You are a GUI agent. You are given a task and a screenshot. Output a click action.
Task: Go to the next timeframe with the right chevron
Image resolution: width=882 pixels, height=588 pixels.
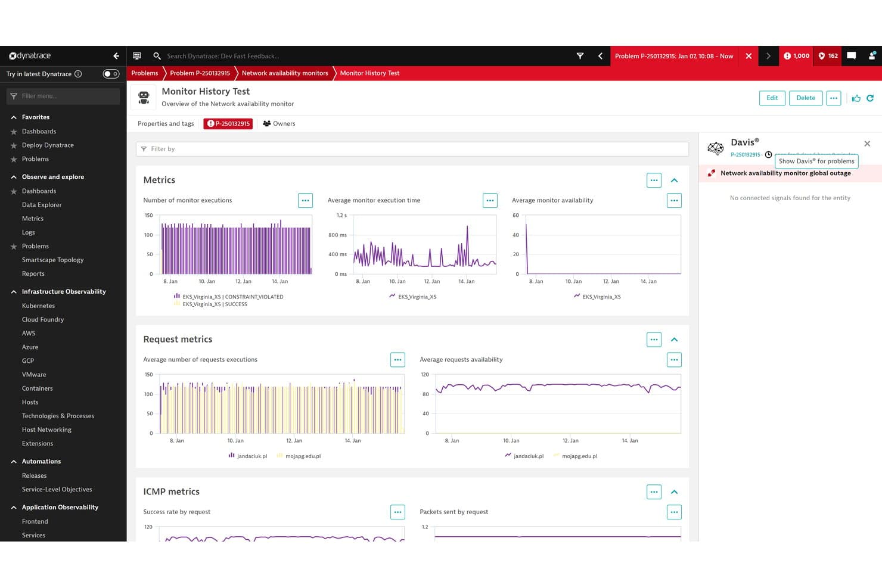(768, 56)
